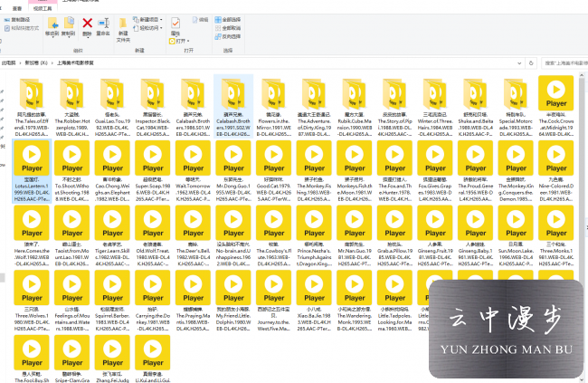Select The.Fox.and.The.Hunter.1978 video
The width and height of the screenshot is (588, 383).
coord(395,171)
